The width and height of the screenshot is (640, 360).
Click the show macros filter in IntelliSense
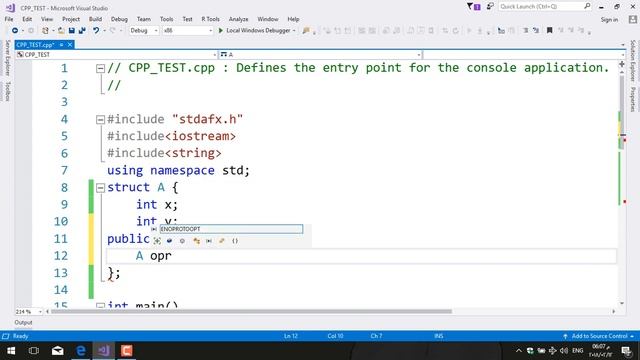[x=209, y=241]
